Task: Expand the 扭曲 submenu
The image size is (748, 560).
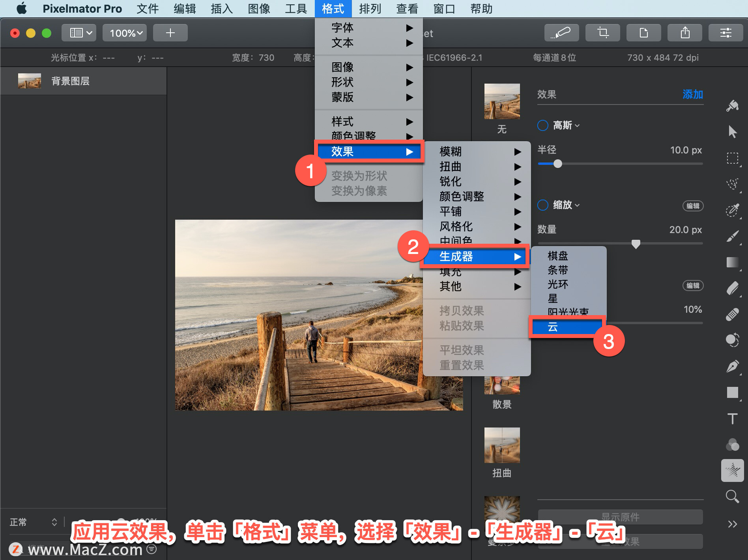Action: point(477,166)
